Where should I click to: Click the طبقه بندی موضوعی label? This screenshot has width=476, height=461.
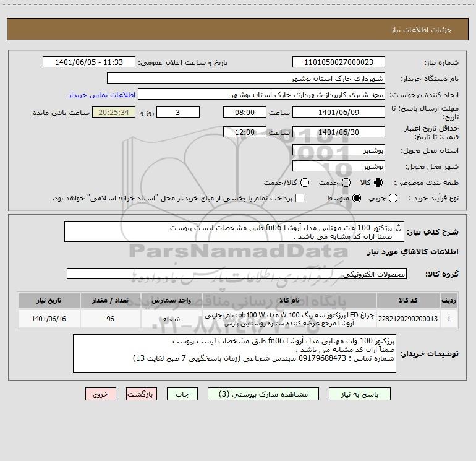click(x=426, y=183)
